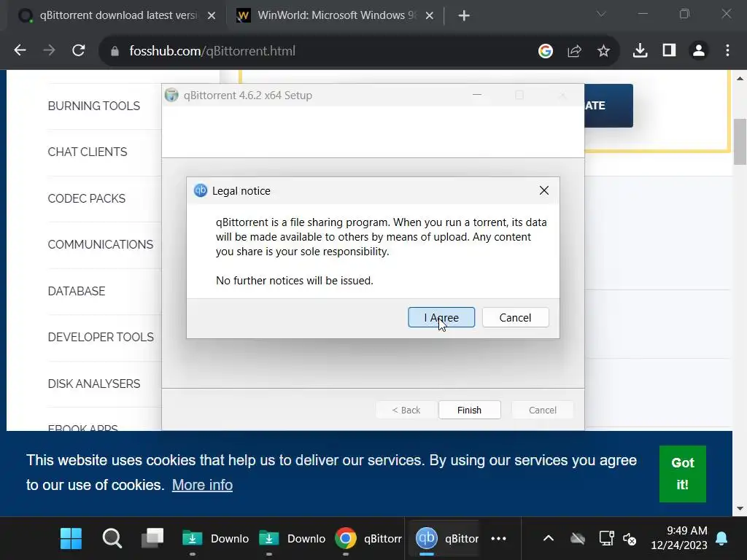Open the clock showing 9:49 AM
The width and height of the screenshot is (747, 560).
coord(679,537)
